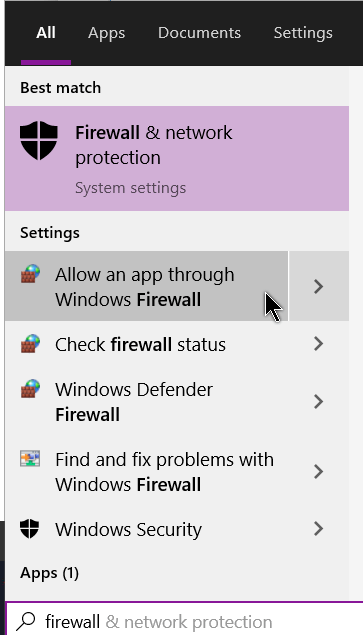
Task: Expand the chevron for the Windows Security result
Action: (x=319, y=528)
